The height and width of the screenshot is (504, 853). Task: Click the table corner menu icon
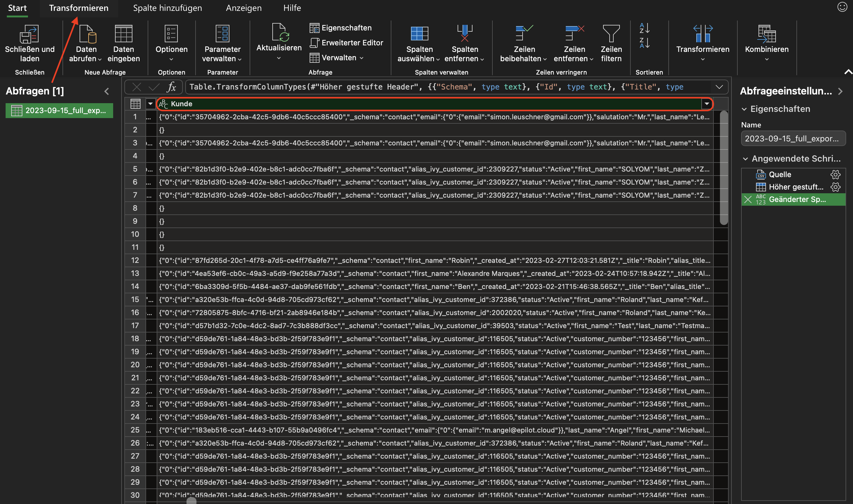[x=135, y=104]
